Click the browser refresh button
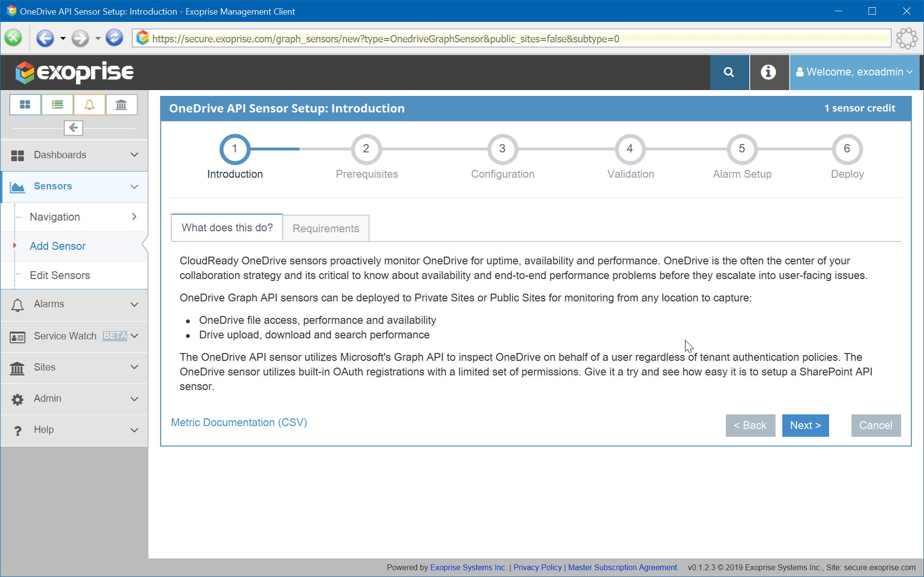The image size is (924, 577). coord(114,37)
